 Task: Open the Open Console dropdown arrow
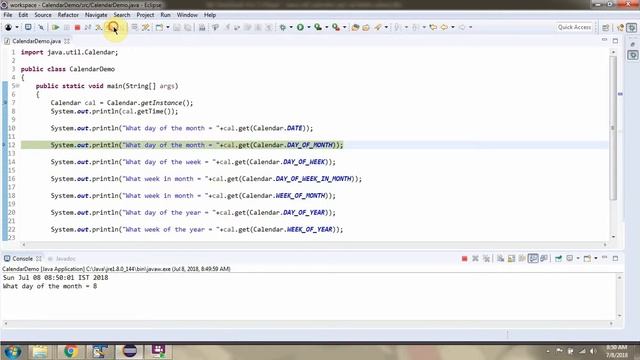pos(596,258)
